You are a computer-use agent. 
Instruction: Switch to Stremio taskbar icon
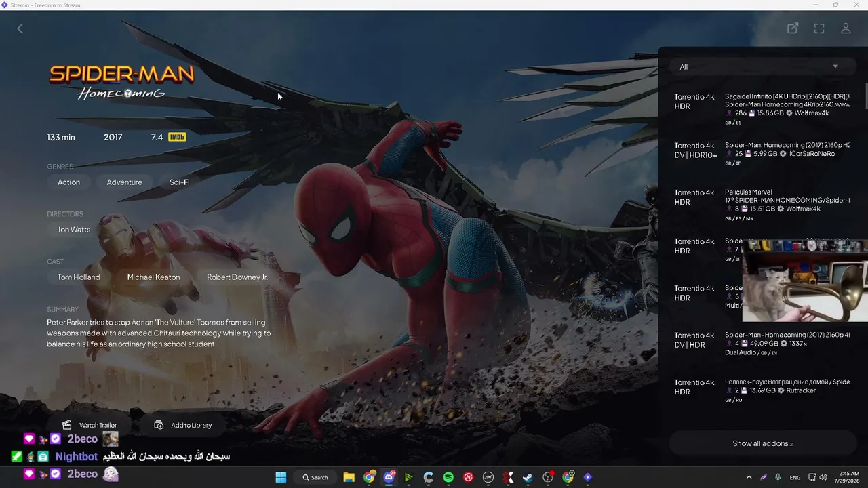(587, 477)
